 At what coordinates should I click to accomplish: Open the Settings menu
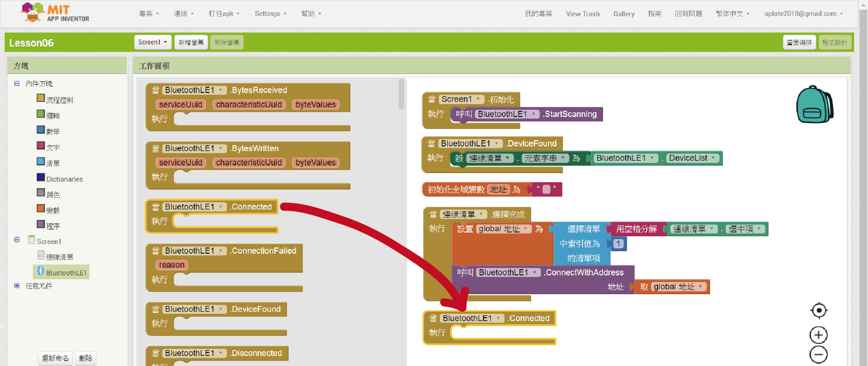click(x=270, y=14)
